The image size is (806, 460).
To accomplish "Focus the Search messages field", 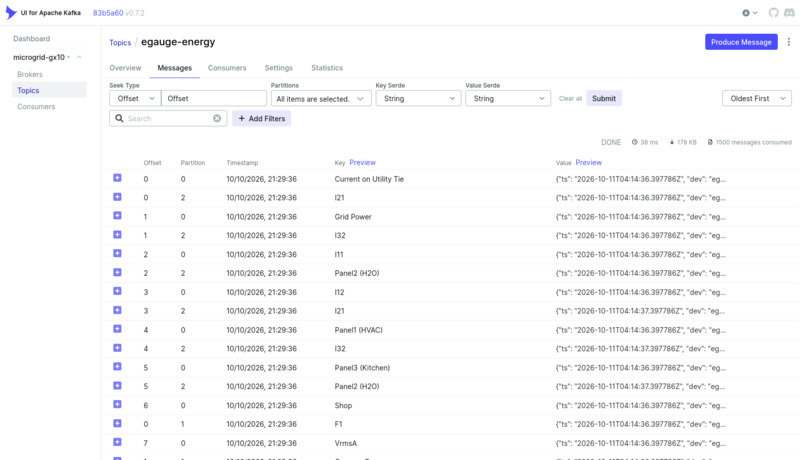I will tap(168, 118).
